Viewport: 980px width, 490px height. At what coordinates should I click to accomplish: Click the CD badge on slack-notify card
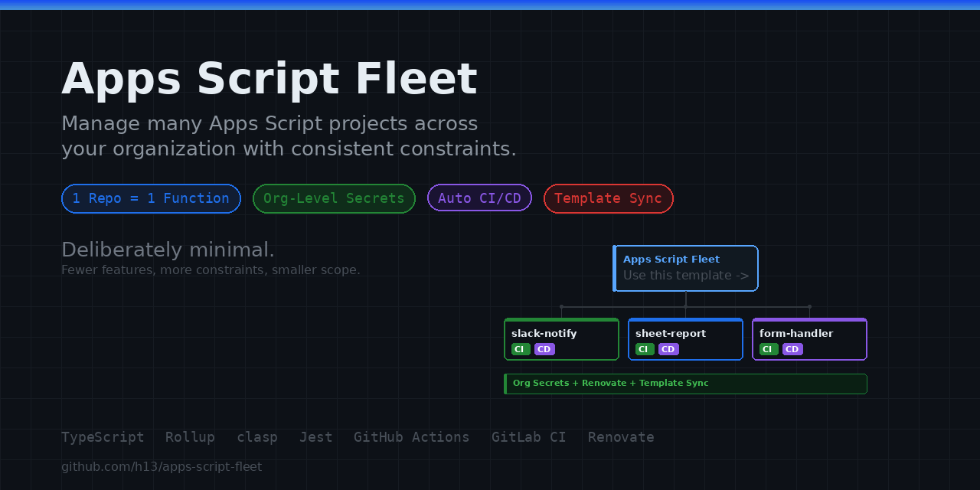click(544, 348)
